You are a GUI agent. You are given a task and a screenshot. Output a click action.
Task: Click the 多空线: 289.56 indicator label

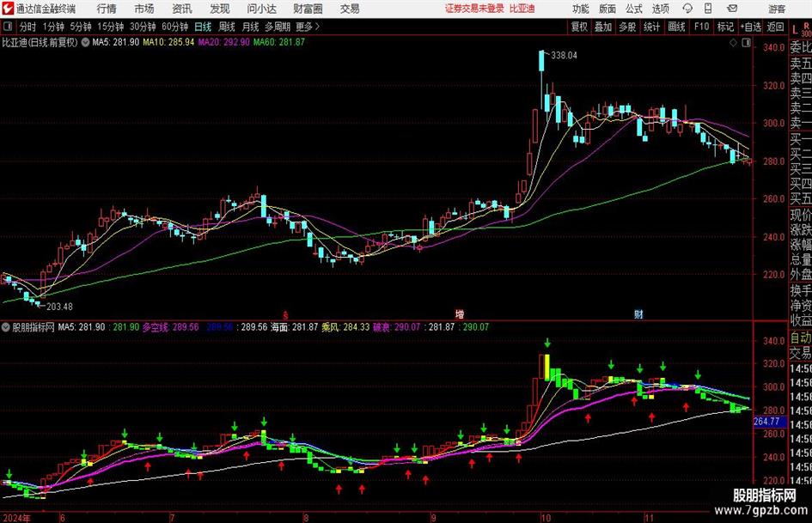[170, 327]
